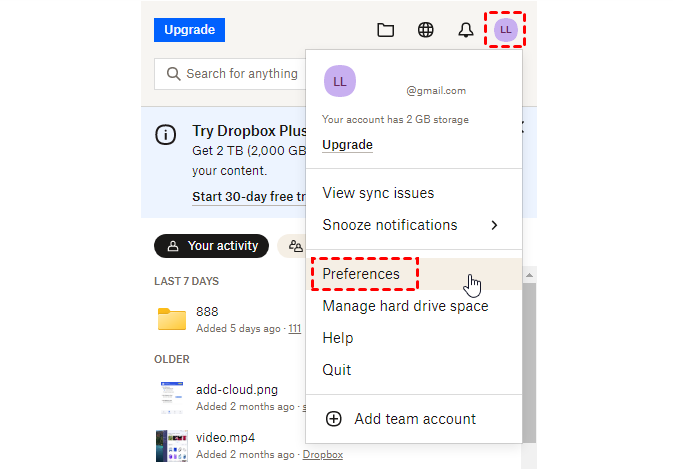Open Preferences from the menu
The height and width of the screenshot is (470, 673).
click(414, 274)
